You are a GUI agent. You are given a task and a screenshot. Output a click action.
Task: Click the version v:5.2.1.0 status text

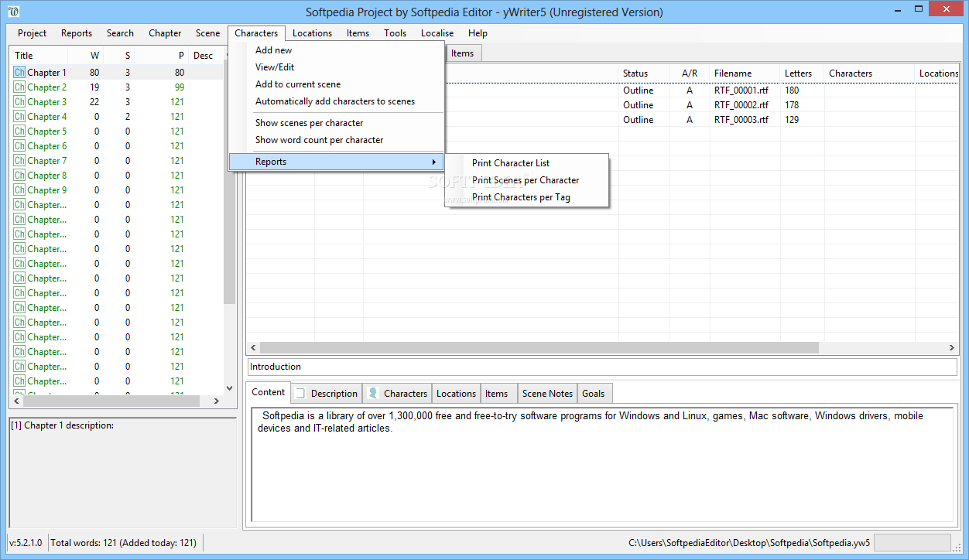point(26,543)
